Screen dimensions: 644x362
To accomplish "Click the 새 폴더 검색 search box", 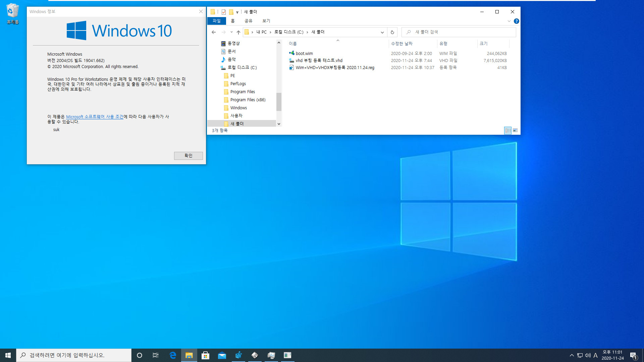I will tap(459, 32).
